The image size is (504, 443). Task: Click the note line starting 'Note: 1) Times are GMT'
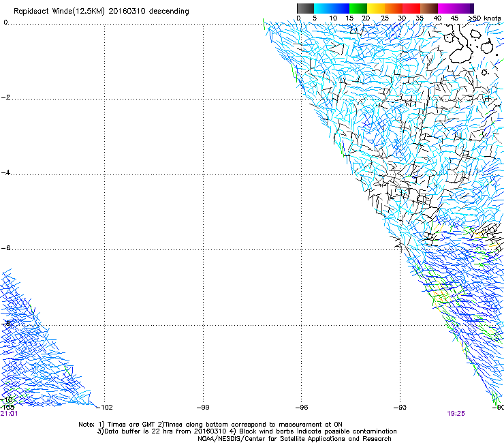tap(210, 425)
